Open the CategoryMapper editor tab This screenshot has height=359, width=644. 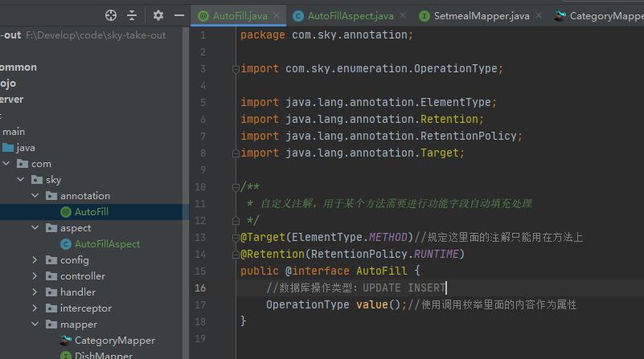click(x=605, y=15)
